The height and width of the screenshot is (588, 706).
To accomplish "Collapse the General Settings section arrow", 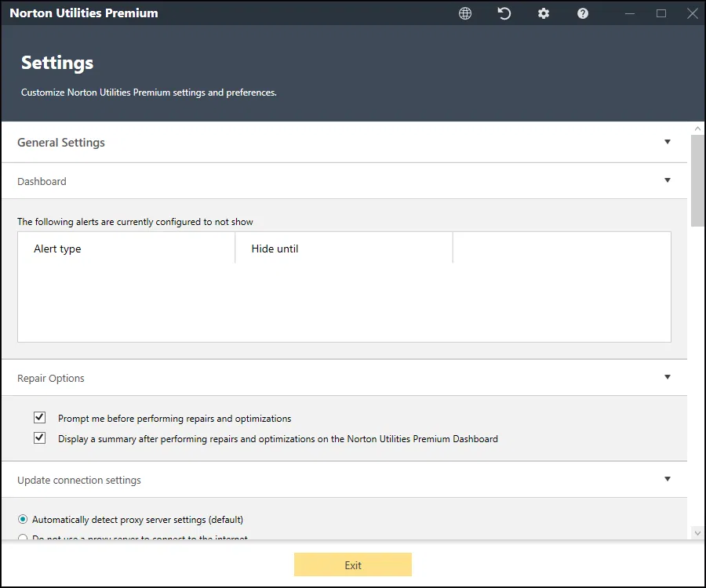I will point(668,142).
